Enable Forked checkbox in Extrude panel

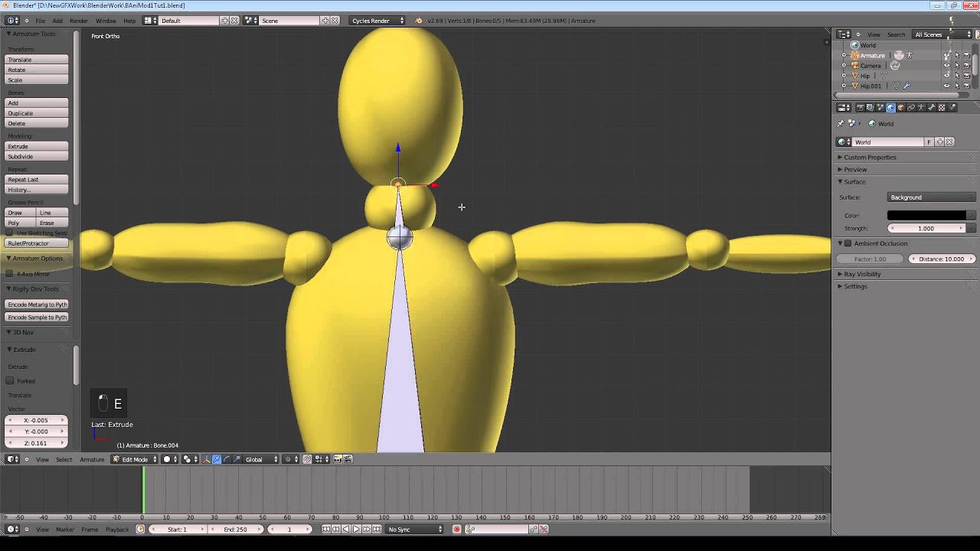10,381
